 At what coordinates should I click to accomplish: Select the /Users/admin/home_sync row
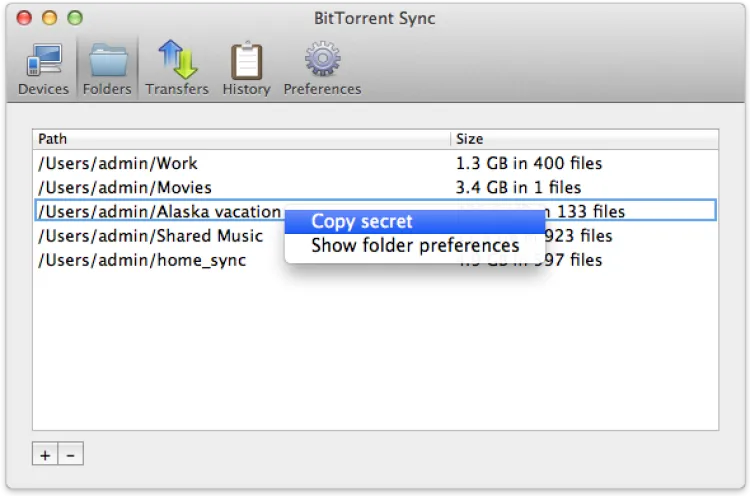[142, 260]
